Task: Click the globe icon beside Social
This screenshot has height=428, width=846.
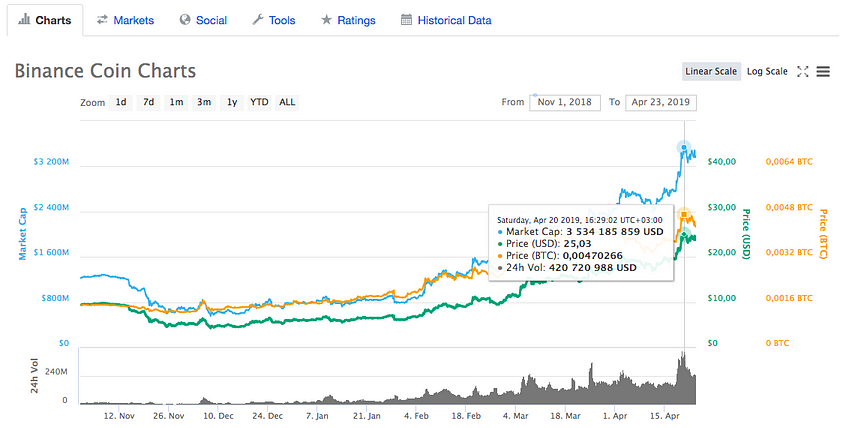Action: [185, 20]
